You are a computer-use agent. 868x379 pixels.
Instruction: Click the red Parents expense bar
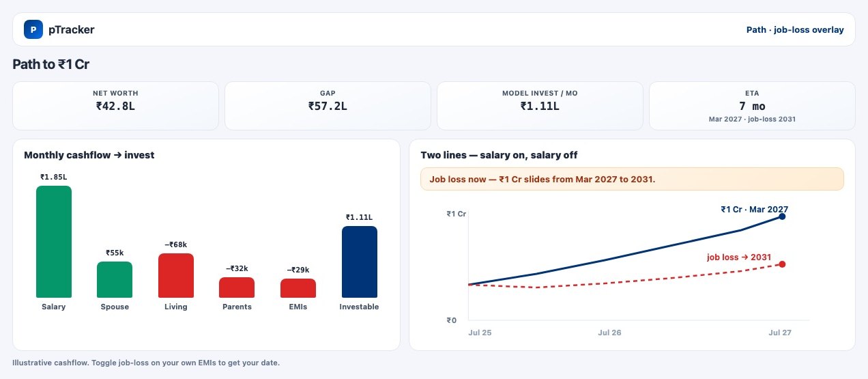[237, 287]
